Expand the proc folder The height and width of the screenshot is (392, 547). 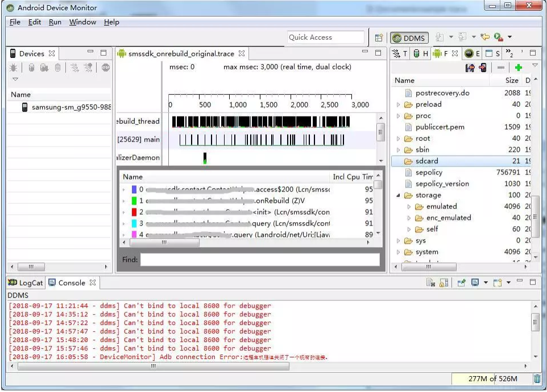coord(398,116)
